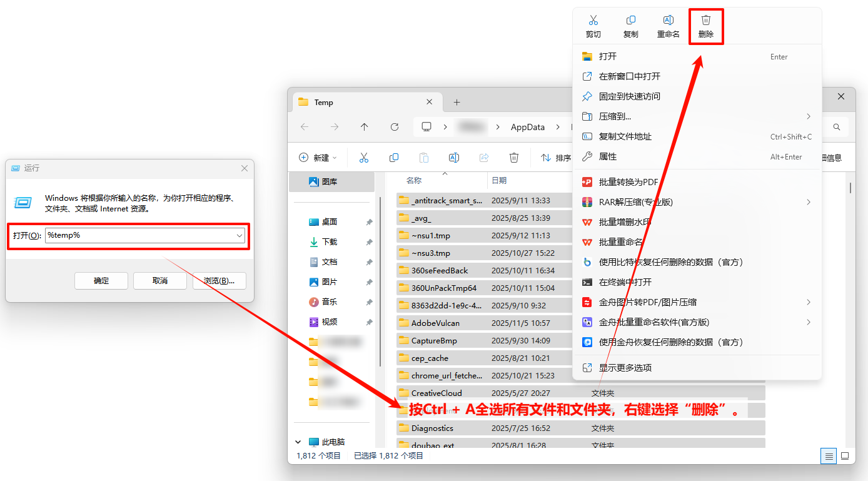Screen dimensions: 868x481
Task: Click the 浏览(B)... button in the Run dialog
Action: 219,281
